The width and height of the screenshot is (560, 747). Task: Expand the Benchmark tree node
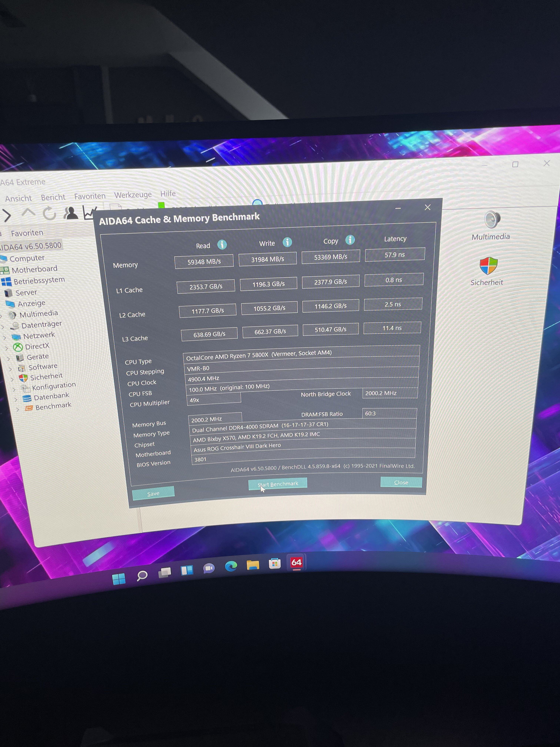pyautogui.click(x=18, y=409)
